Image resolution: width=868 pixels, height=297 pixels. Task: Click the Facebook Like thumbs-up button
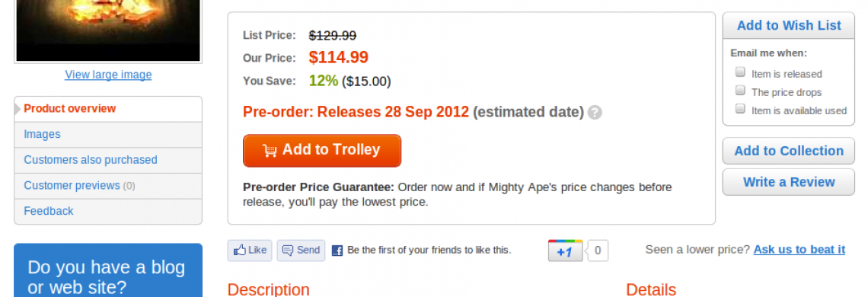pyautogui.click(x=250, y=251)
